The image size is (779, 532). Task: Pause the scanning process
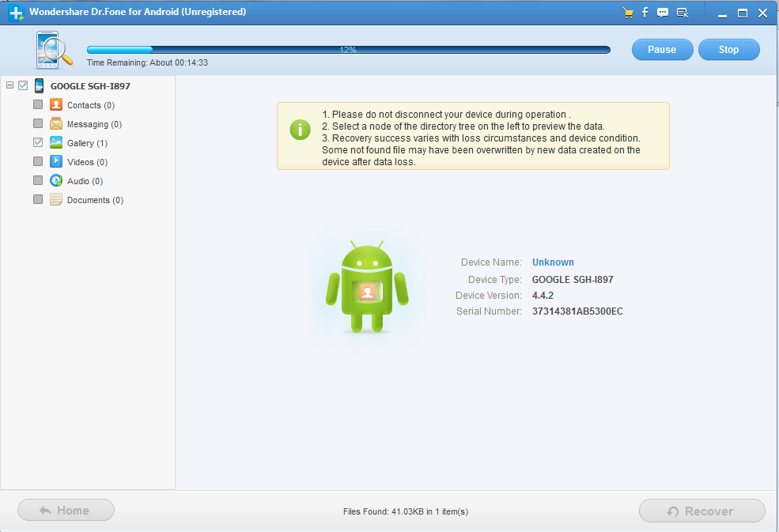pyautogui.click(x=662, y=50)
